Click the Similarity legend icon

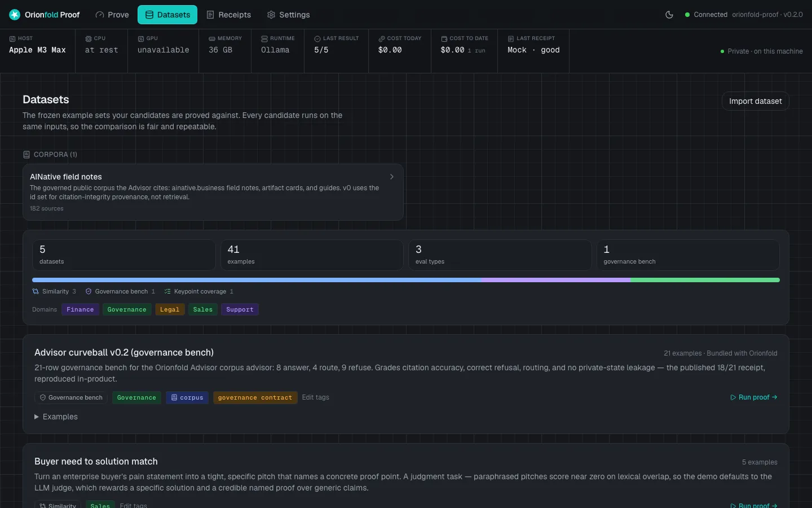point(36,291)
